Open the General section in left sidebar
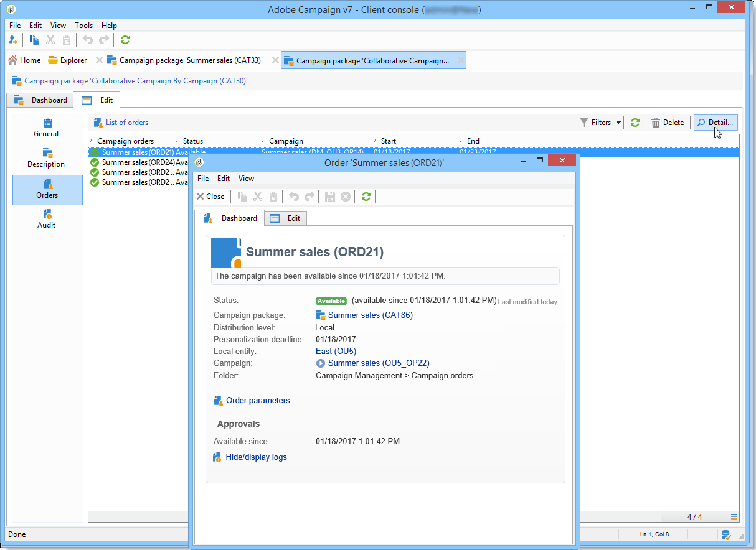The image size is (756, 550). (x=47, y=128)
